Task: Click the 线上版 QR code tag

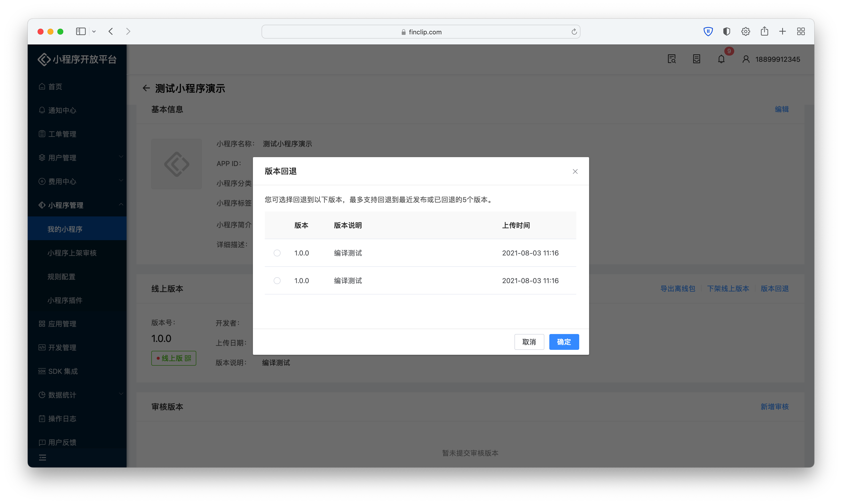Action: pyautogui.click(x=174, y=358)
